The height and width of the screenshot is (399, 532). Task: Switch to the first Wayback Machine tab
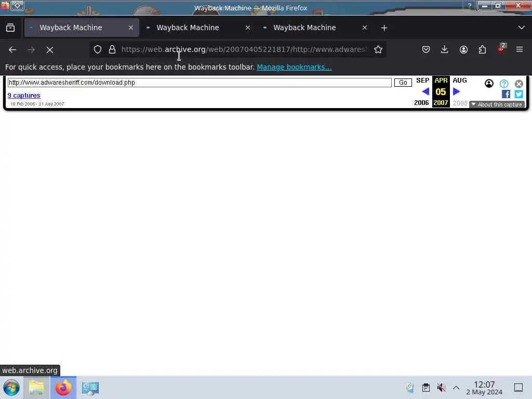(x=82, y=28)
